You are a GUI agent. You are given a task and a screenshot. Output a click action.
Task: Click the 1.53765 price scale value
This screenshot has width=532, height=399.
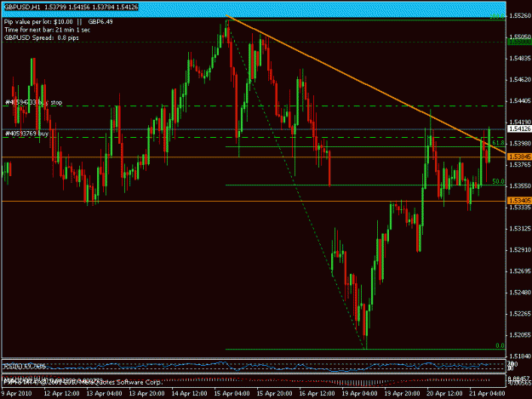pyautogui.click(x=520, y=165)
